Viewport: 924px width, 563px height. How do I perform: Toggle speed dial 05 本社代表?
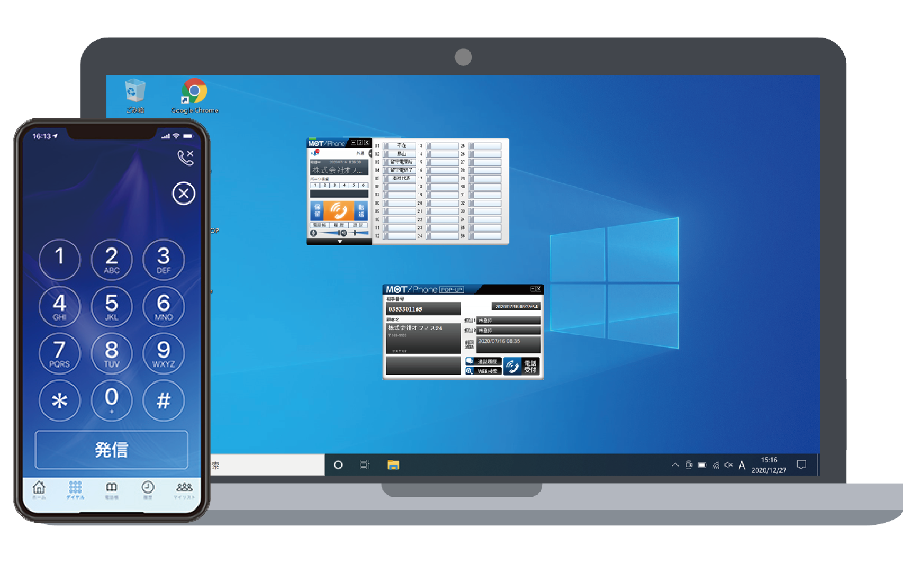401,179
